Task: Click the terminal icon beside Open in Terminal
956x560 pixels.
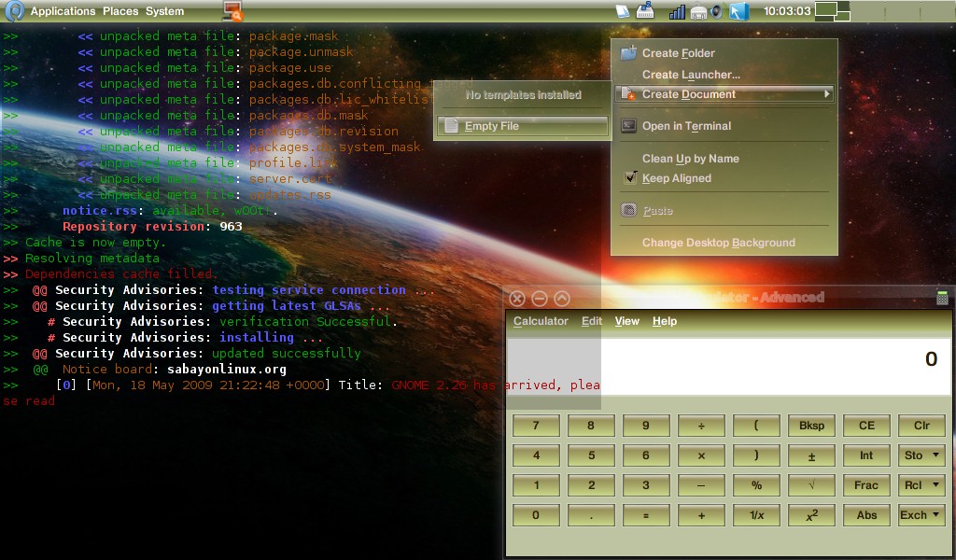Action: pos(628,125)
